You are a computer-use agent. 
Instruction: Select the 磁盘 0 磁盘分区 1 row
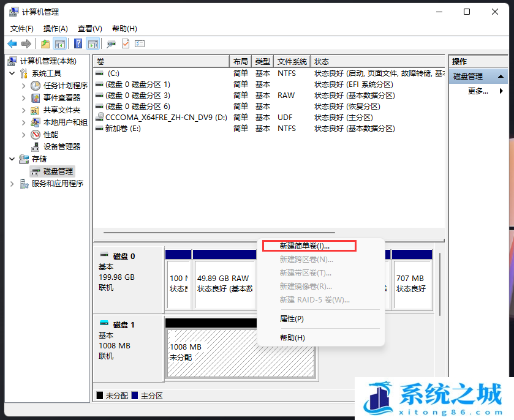pyautogui.click(x=269, y=84)
